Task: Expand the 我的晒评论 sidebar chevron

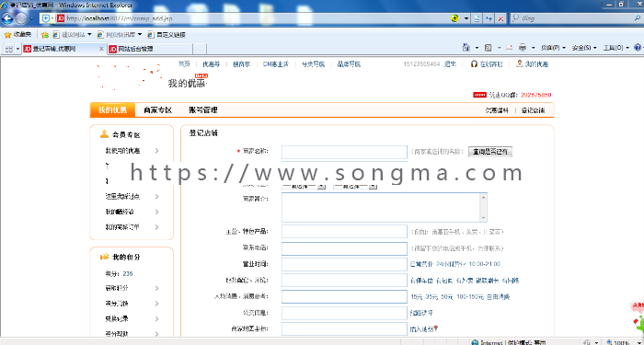Action: (156, 212)
